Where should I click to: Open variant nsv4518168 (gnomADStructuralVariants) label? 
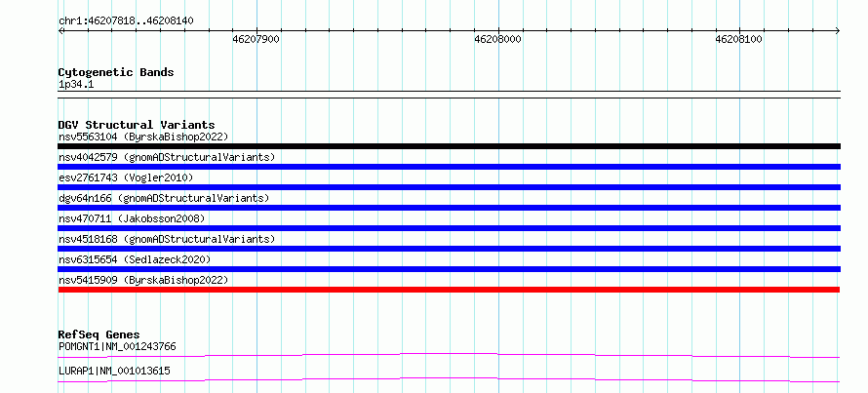[167, 239]
